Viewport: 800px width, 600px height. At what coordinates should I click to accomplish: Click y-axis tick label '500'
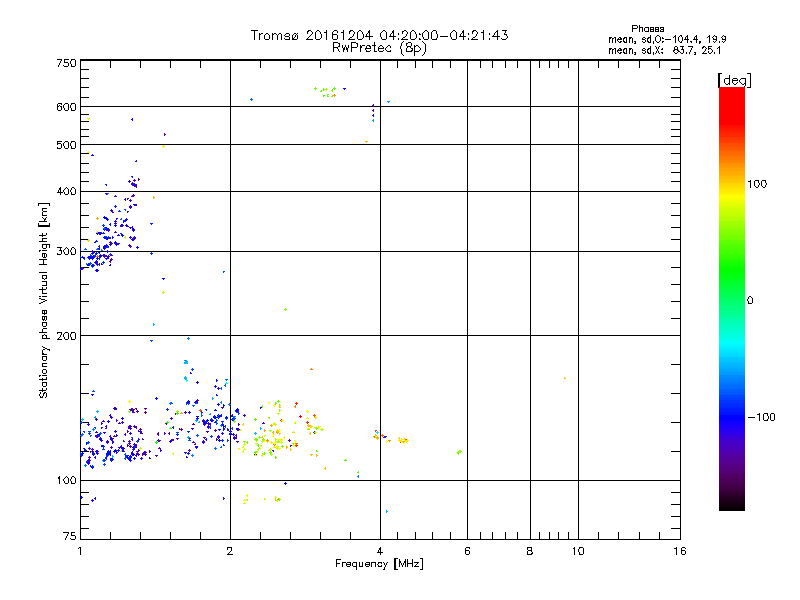click(x=66, y=145)
